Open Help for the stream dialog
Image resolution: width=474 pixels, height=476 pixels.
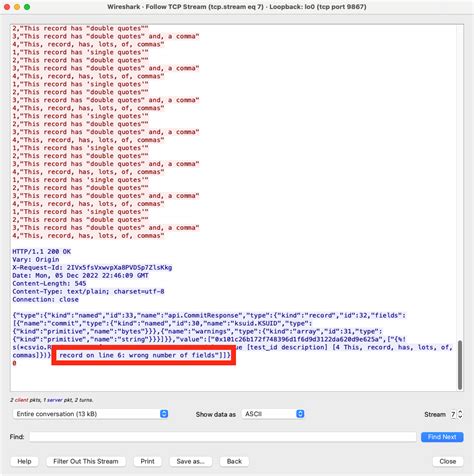point(24,461)
